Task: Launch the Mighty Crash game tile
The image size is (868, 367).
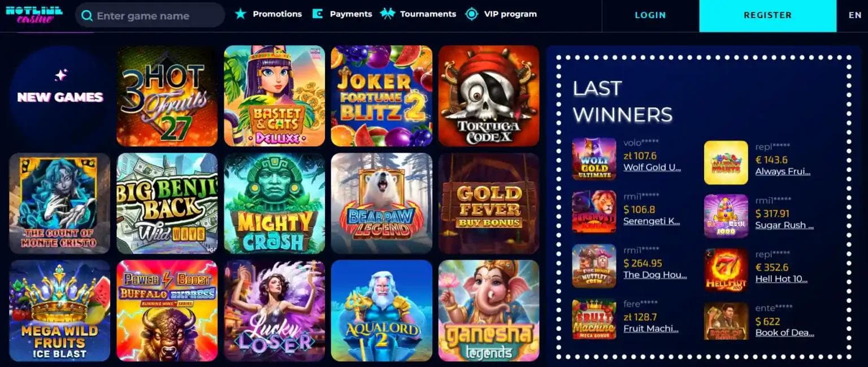Action: tap(274, 203)
